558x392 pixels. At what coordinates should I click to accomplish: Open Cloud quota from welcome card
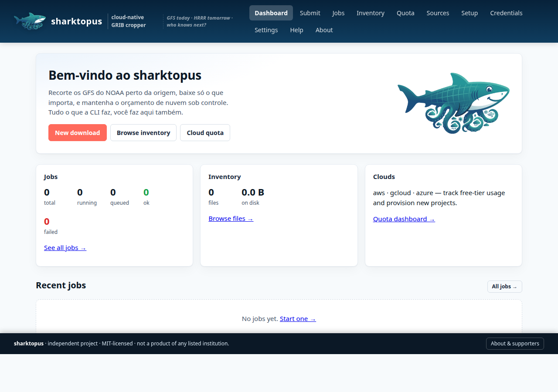205,133
